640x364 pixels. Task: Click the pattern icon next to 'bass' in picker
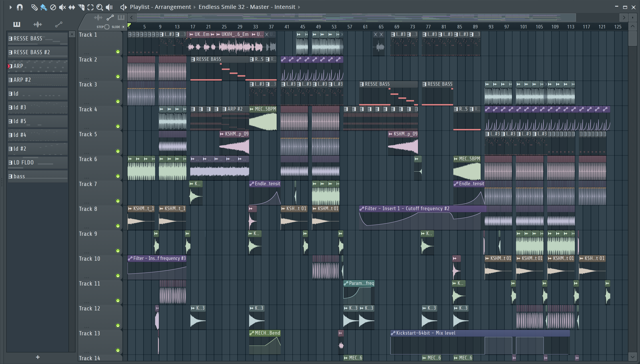pos(10,176)
